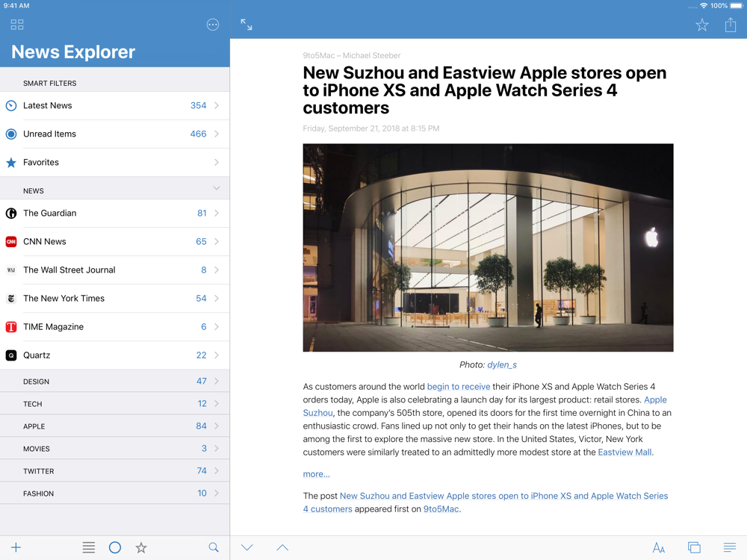Click the Favorites star icon in smart filters

click(x=11, y=162)
